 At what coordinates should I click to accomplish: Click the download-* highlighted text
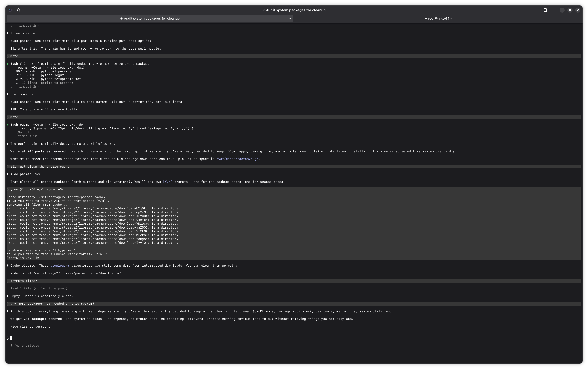60,266
